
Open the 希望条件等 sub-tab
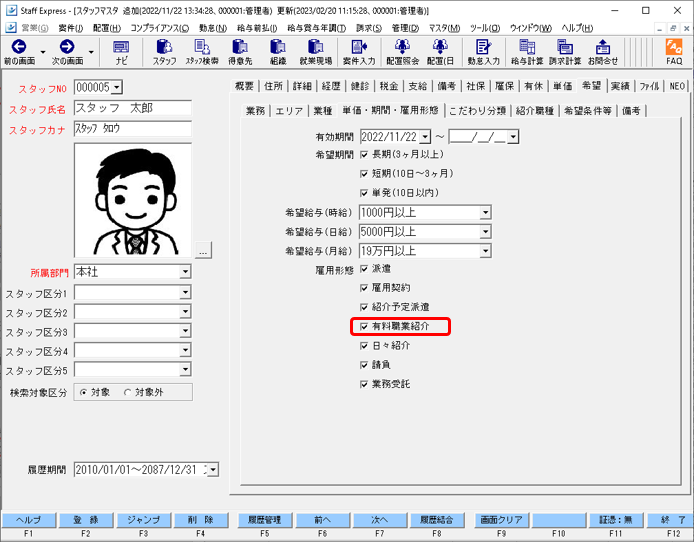pos(588,111)
